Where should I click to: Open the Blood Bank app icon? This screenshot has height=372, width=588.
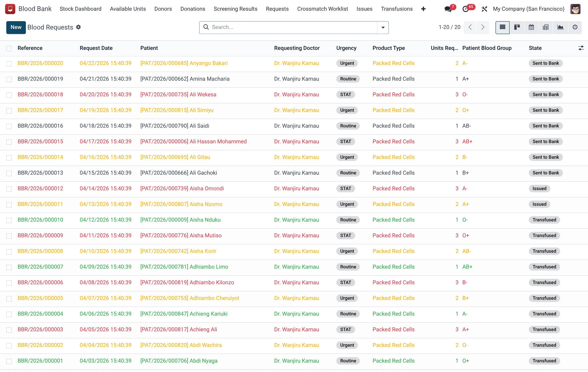click(10, 9)
